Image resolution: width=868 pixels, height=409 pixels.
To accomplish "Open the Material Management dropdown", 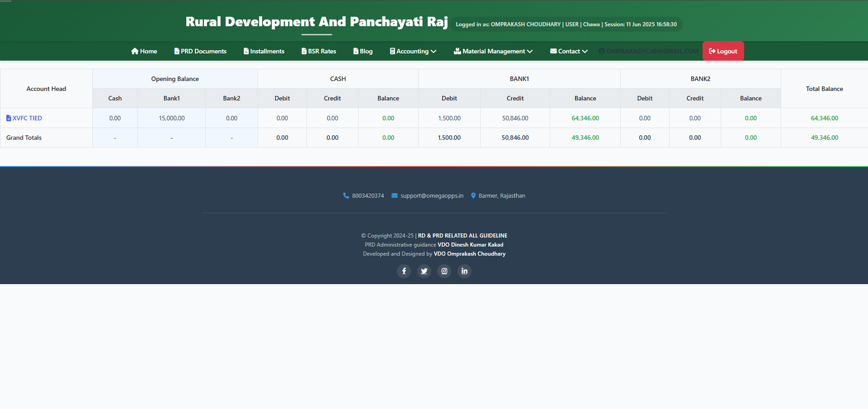I will coord(493,51).
